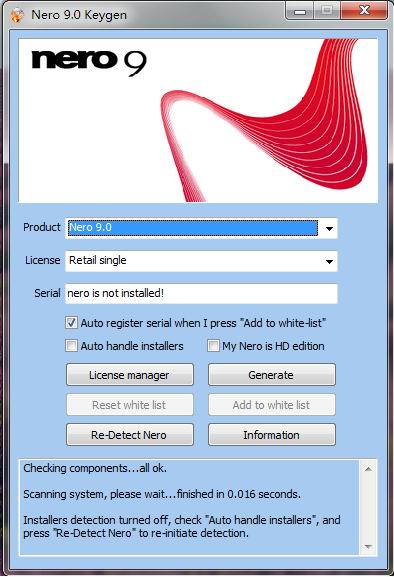
Task: Click log line 'Scanning system, please wait'
Action: pos(162,494)
